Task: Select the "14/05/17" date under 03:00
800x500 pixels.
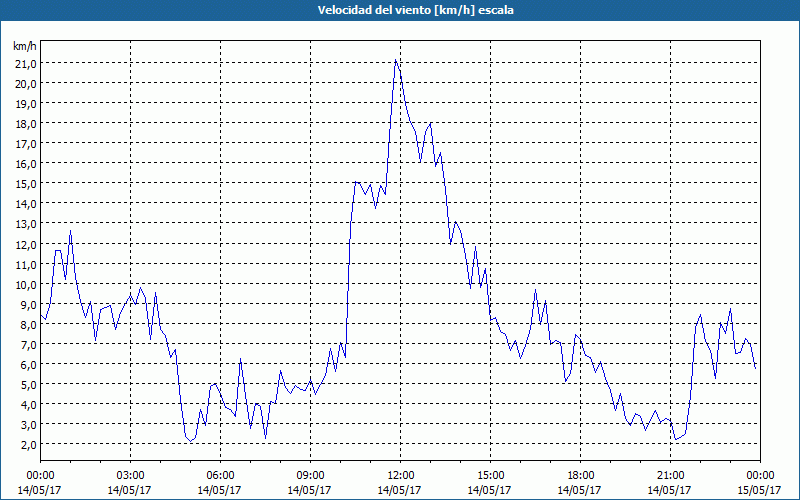Action: (130, 490)
